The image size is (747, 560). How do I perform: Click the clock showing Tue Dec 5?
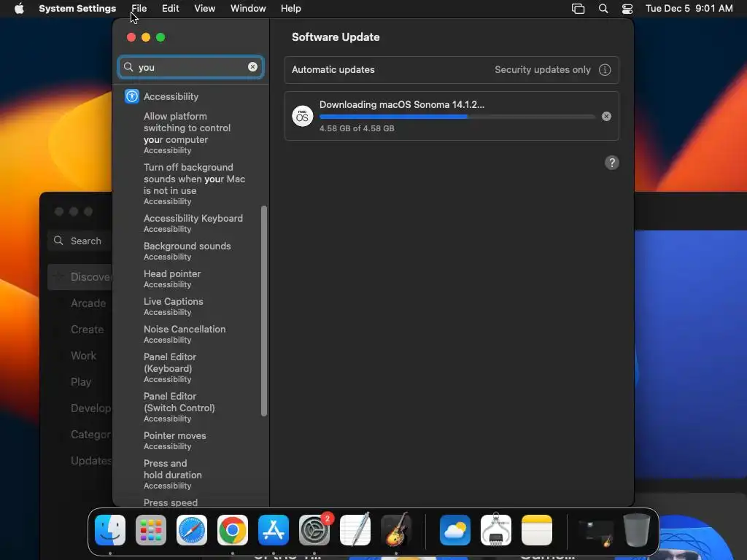(x=689, y=9)
